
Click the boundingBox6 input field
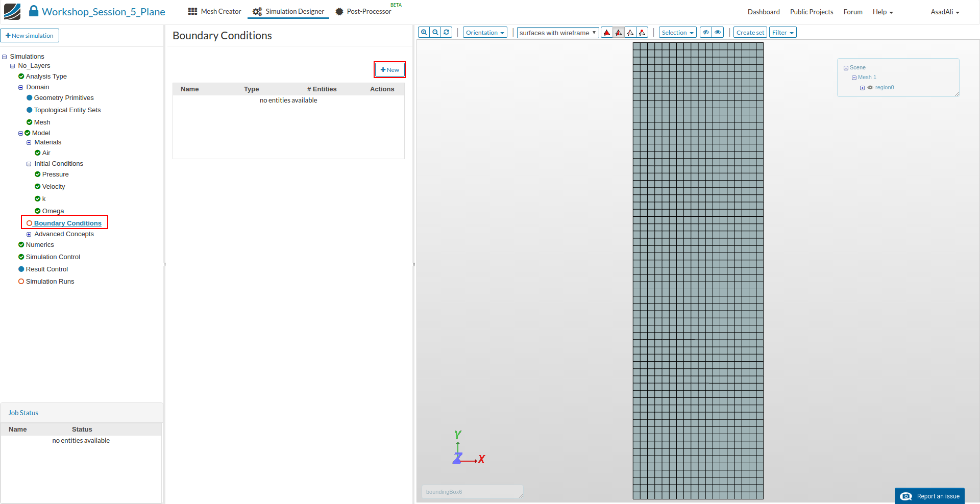point(472,492)
